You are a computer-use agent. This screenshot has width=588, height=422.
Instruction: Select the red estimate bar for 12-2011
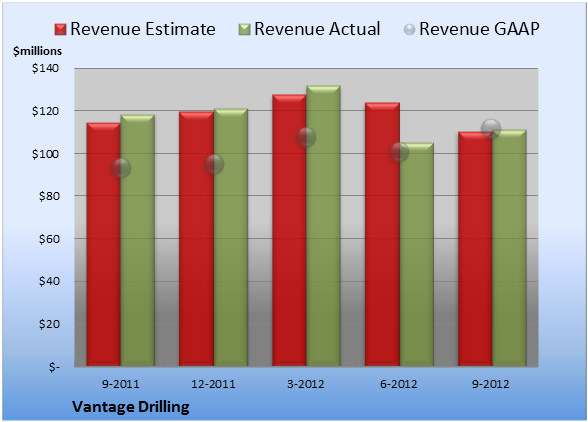(196, 239)
